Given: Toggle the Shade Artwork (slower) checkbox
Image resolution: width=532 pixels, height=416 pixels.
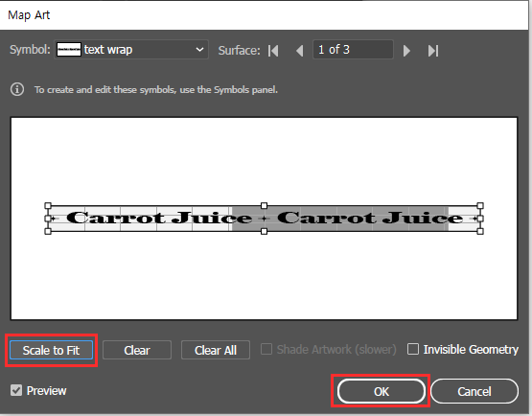Looking at the screenshot, I should (266, 349).
